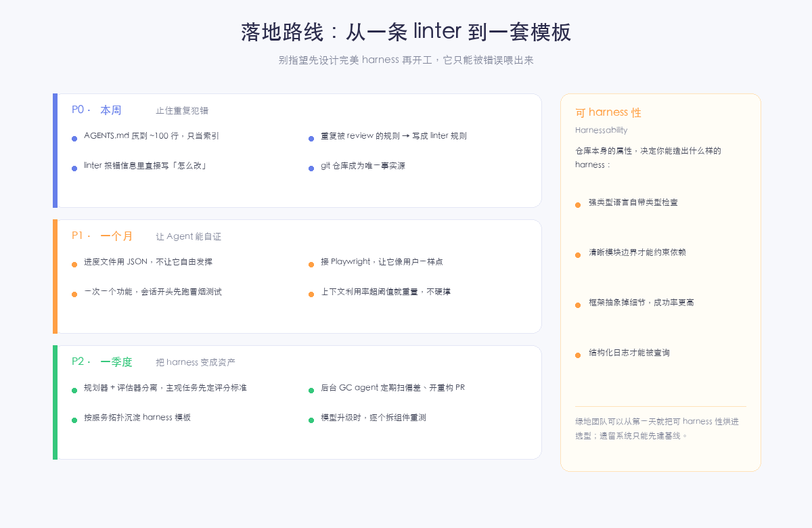Screen dimensions: 812x528
Task: Click blue bullet before "AGENTS.md 压到 ~100 行"
Action: pos(74,139)
